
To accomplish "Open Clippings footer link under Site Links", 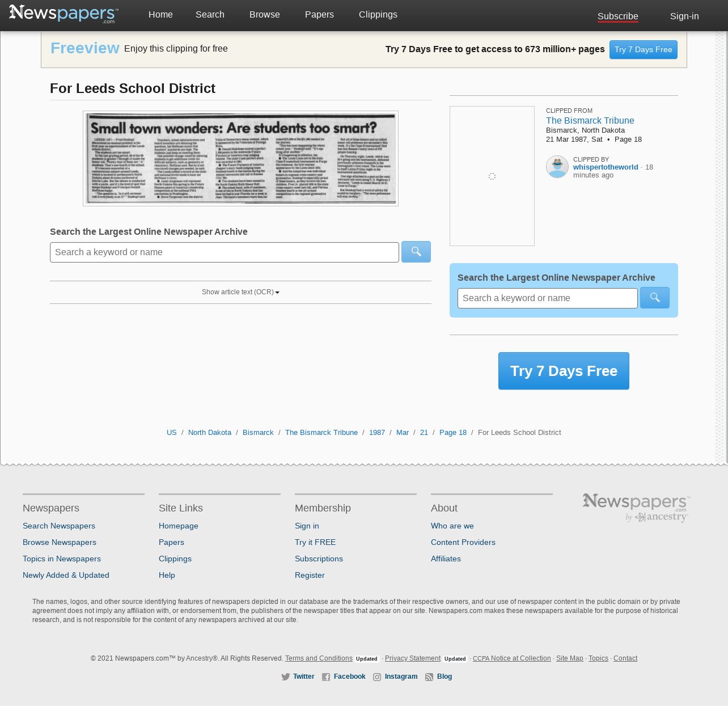I will point(175,559).
